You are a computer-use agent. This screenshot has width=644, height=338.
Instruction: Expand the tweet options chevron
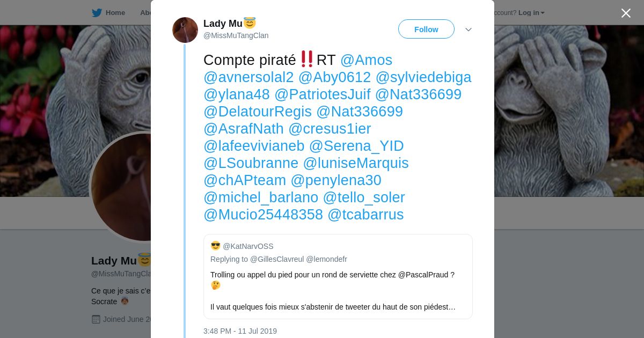[x=469, y=30]
